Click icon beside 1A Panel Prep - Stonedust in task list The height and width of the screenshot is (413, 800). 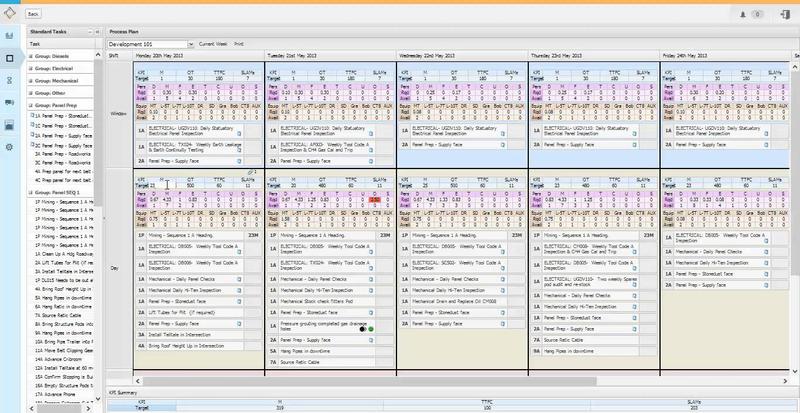[x=32, y=116]
